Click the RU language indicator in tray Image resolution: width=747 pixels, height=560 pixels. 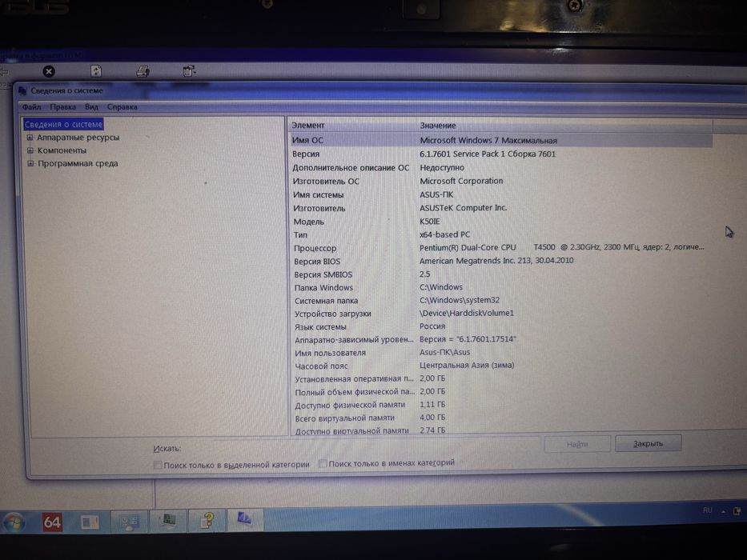pos(708,510)
